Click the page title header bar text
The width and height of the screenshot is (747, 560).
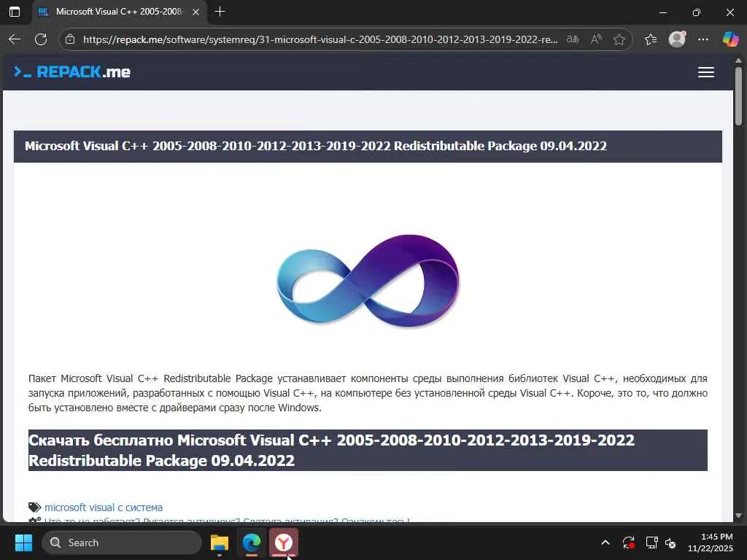[x=316, y=146]
